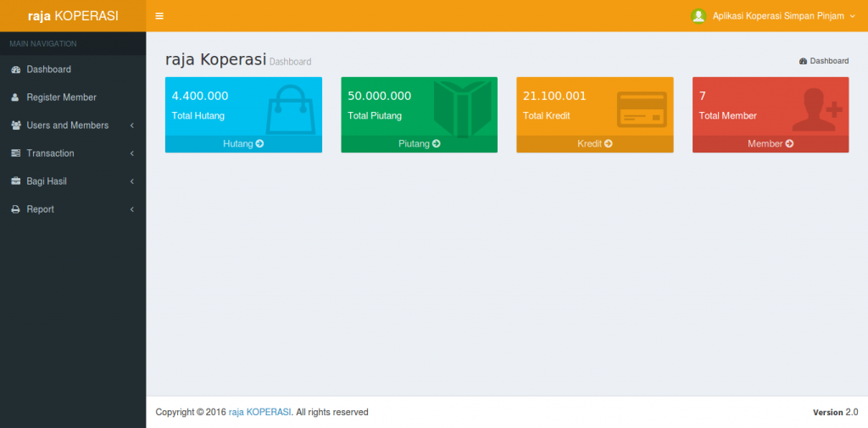Click the shopping bag icon on the Hutang card

(290, 109)
